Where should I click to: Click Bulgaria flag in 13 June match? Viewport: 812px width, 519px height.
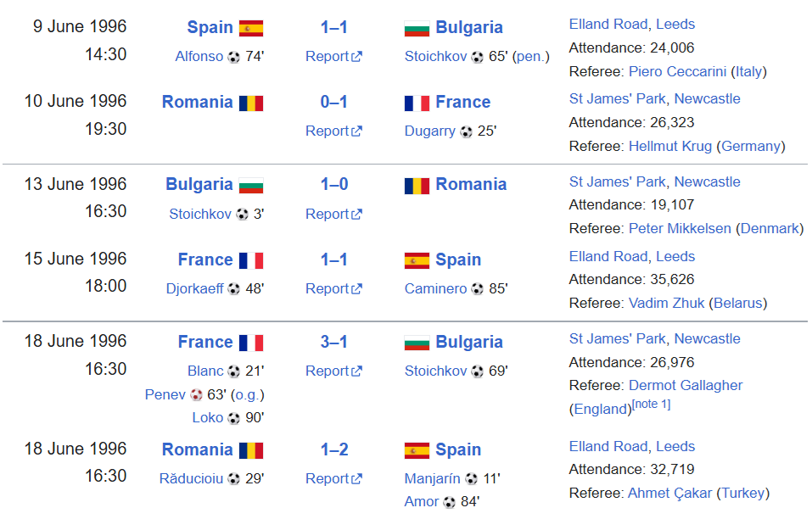251,185
